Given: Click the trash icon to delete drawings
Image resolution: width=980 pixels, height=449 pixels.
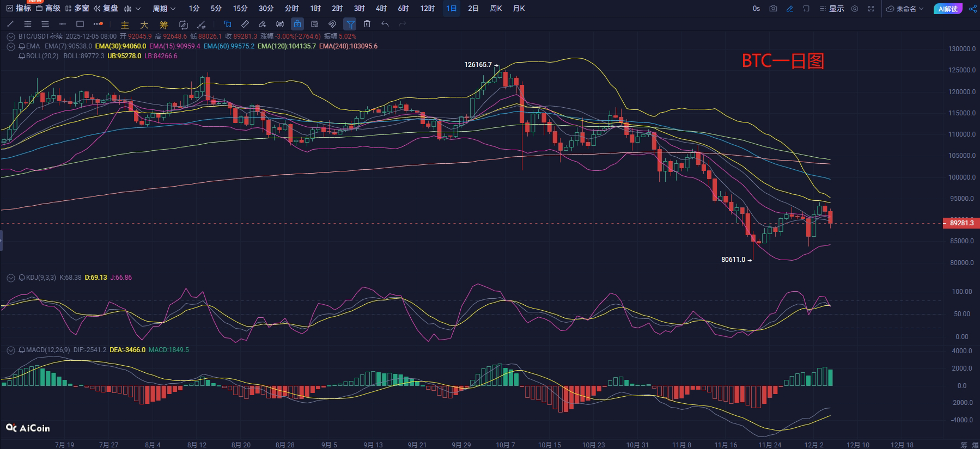Looking at the screenshot, I should coord(367,24).
